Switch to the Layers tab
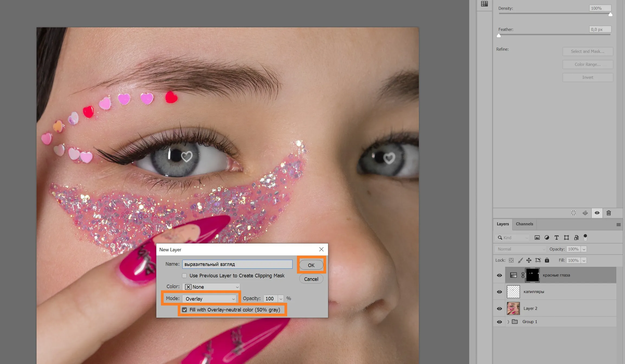This screenshot has width=625, height=364. click(503, 224)
